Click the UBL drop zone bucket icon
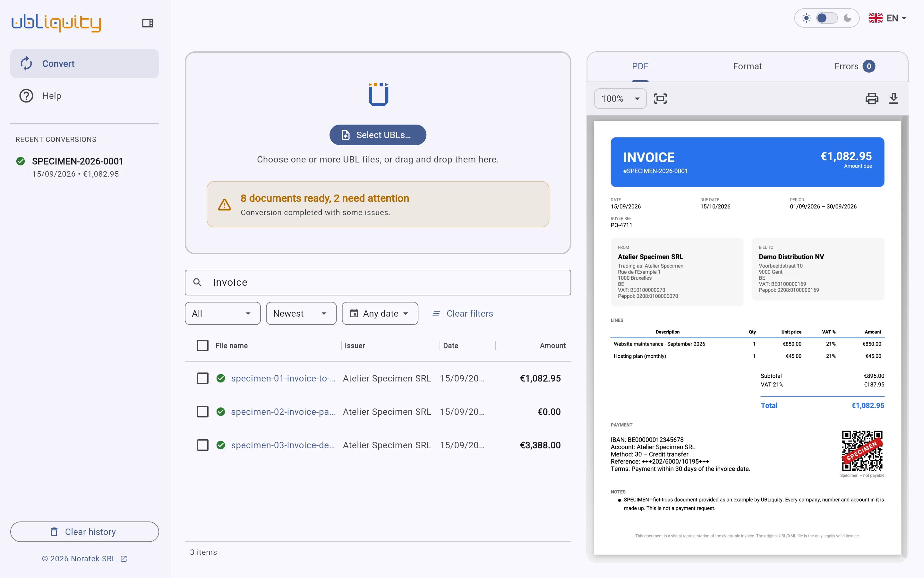 (378, 94)
